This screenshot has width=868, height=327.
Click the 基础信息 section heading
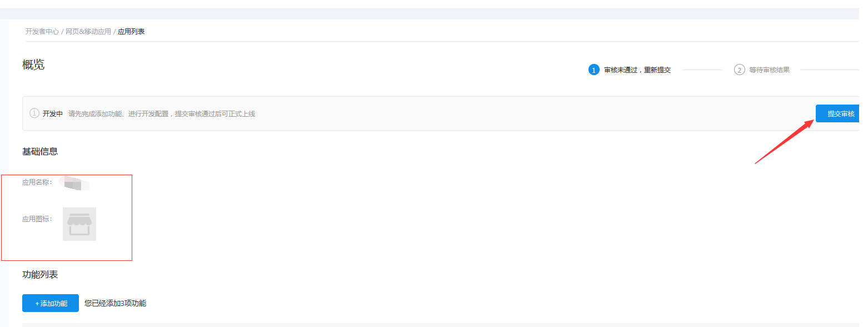40,151
